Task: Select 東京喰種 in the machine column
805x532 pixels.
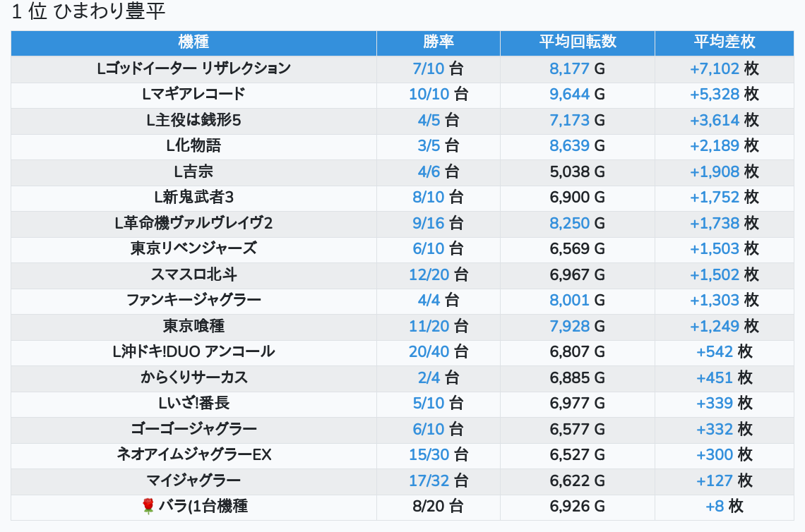Action: click(193, 326)
